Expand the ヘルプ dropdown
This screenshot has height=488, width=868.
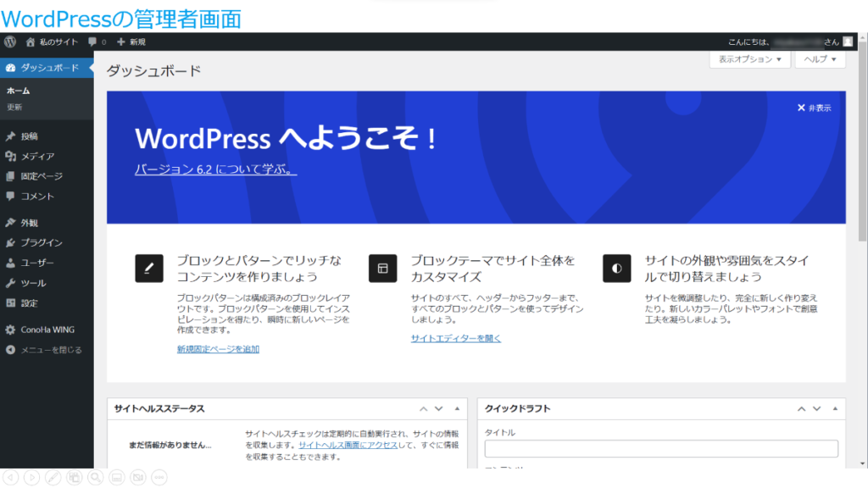coord(820,59)
